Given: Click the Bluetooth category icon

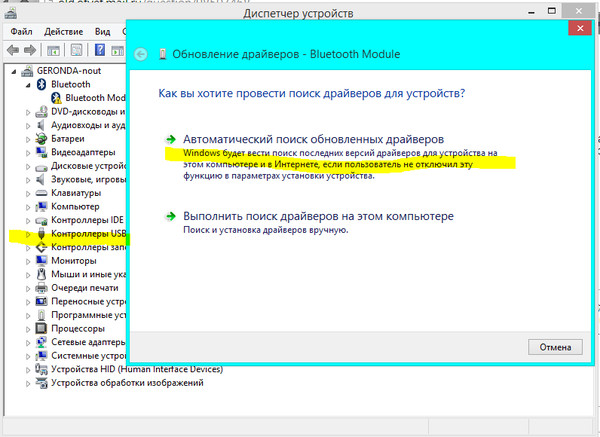Looking at the screenshot, I should click(41, 84).
